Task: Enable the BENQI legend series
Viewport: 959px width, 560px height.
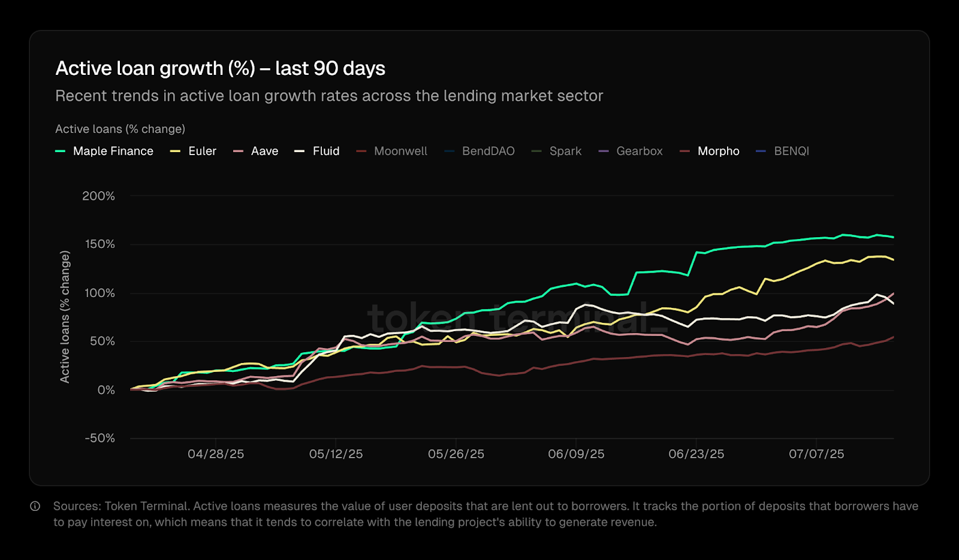Action: pyautogui.click(x=783, y=151)
